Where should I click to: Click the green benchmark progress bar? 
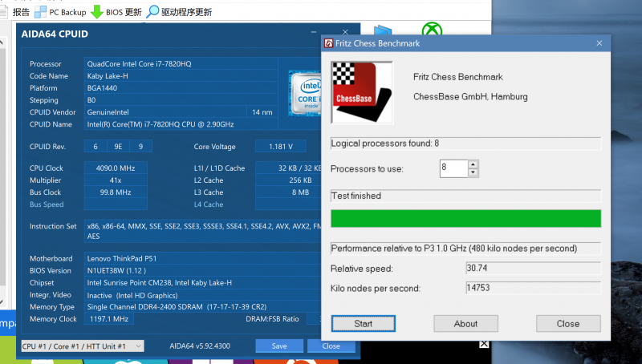coord(465,218)
